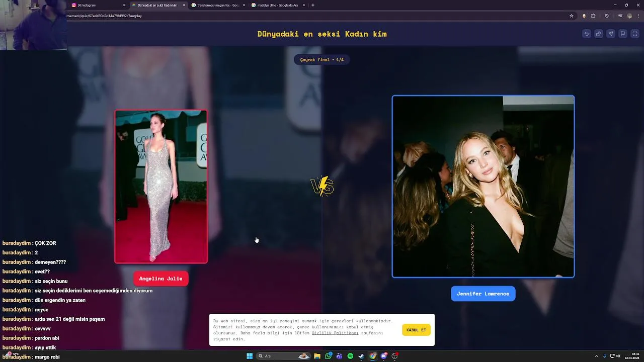Choose the Angelina Jolie button
Viewport: 644px width, 362px height.
(x=161, y=279)
